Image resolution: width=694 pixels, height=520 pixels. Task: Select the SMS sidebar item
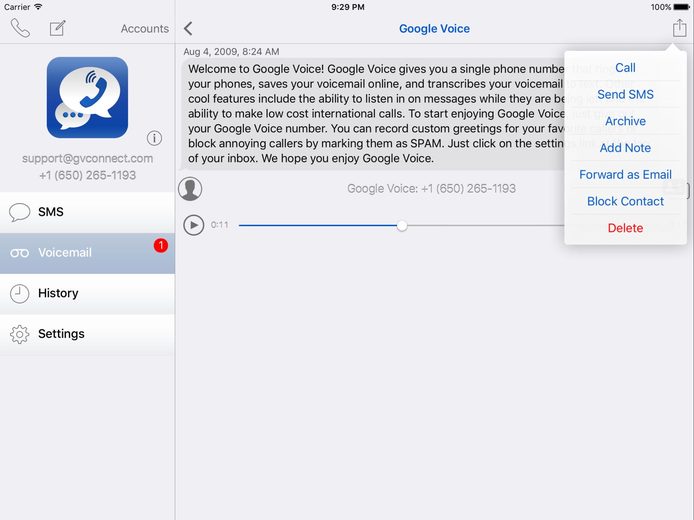point(88,212)
